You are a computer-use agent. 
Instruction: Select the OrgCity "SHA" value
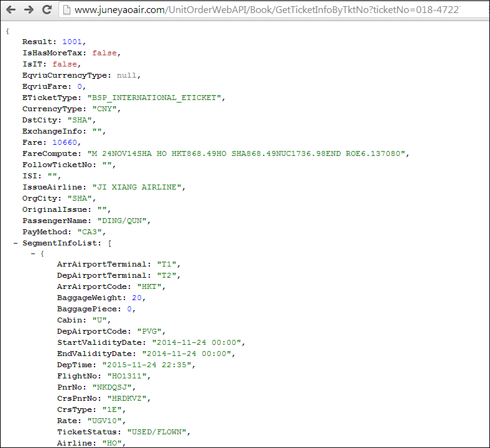pos(80,199)
